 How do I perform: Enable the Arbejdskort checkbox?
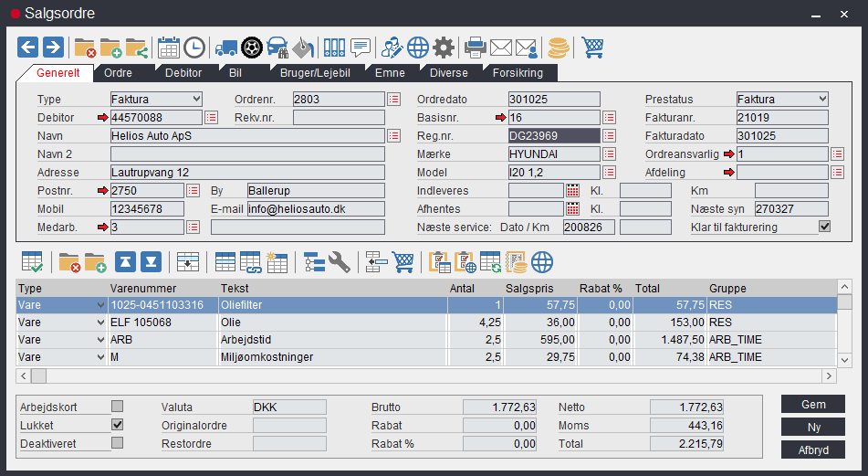(x=117, y=407)
